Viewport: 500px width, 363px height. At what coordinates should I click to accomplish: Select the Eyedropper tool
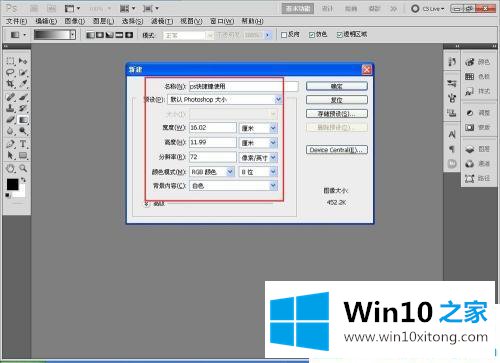tap(23, 84)
